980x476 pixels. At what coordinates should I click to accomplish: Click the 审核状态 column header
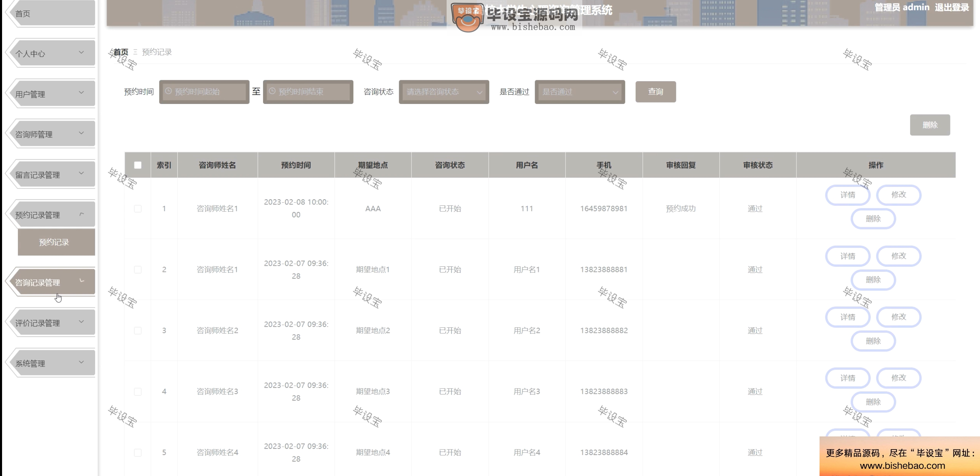point(758,165)
